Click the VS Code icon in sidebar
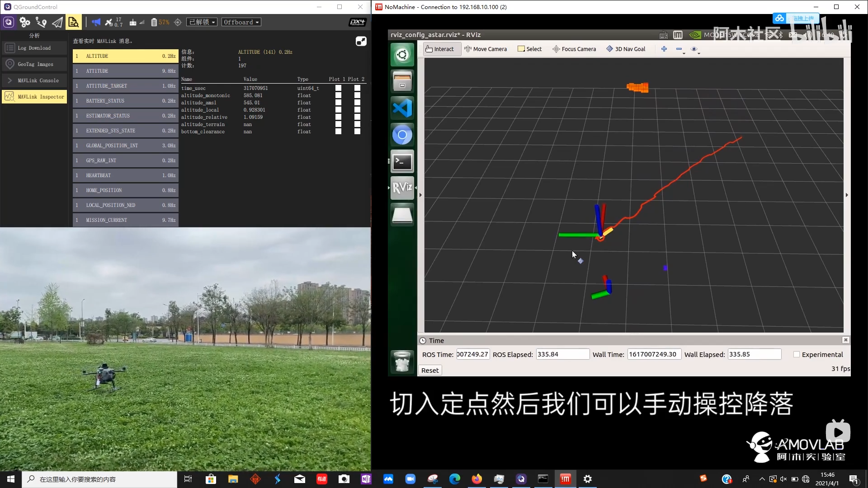 click(x=402, y=108)
